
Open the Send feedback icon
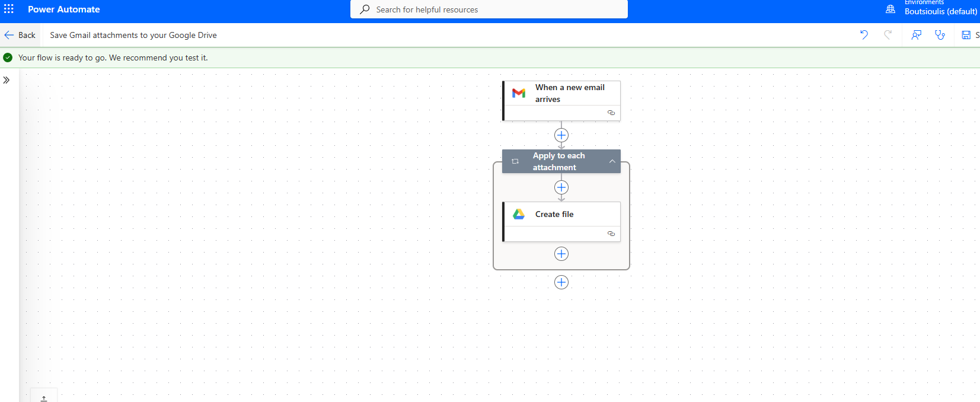(x=916, y=35)
